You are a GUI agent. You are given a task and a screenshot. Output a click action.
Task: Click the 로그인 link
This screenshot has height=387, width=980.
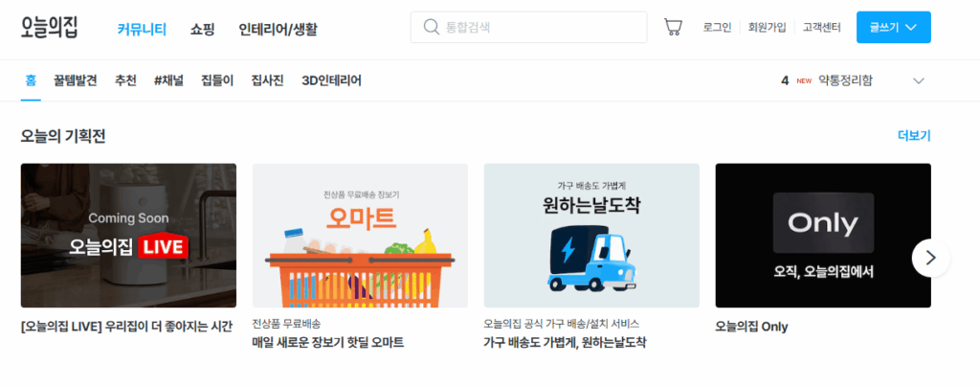click(x=717, y=28)
